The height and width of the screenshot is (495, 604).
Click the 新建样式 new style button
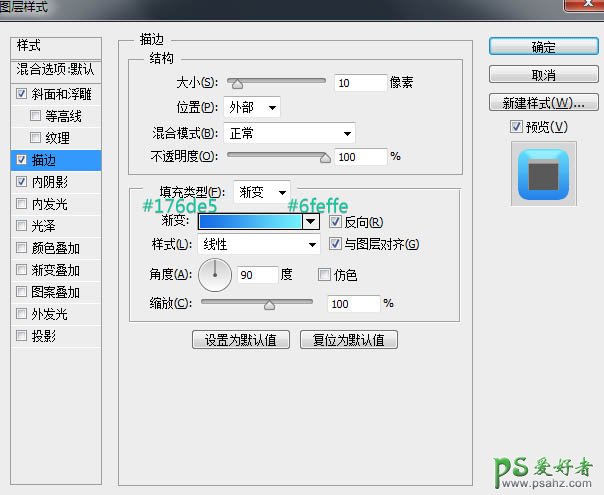click(544, 103)
